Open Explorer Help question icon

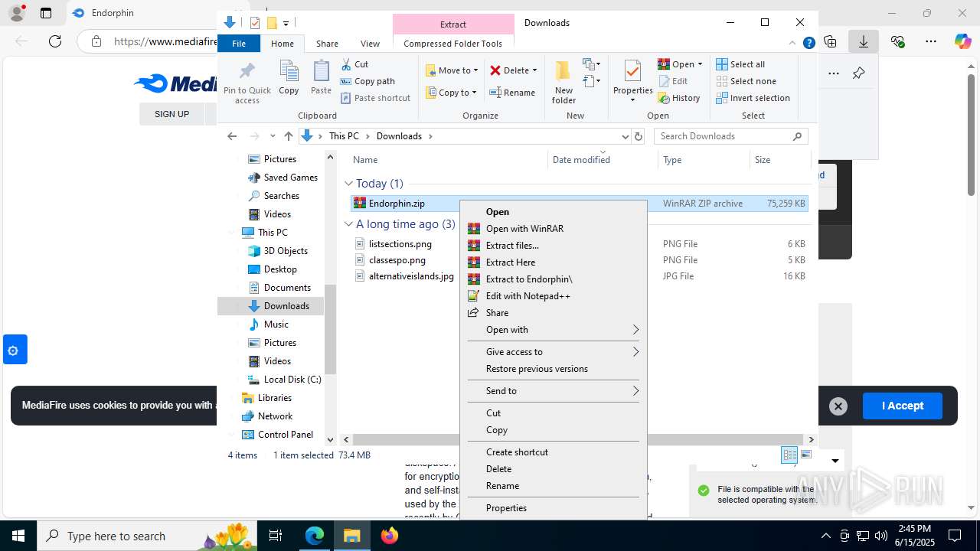coord(808,44)
